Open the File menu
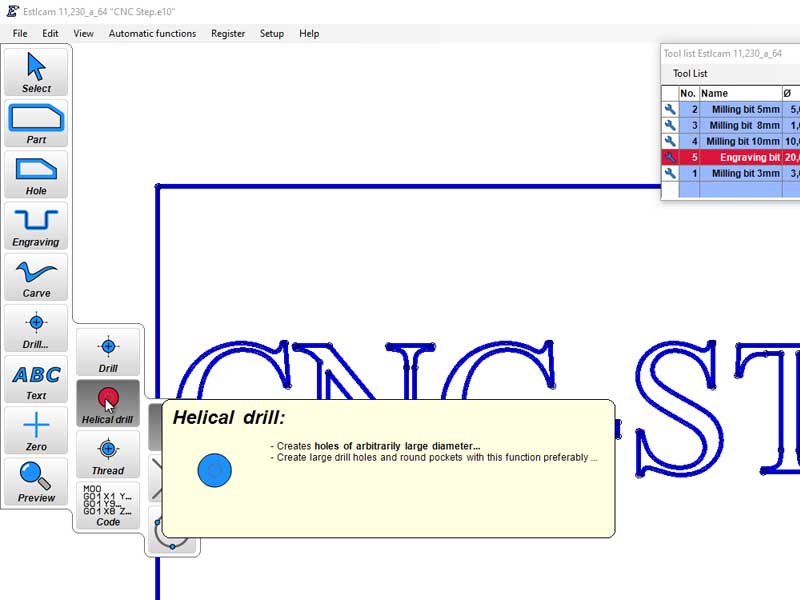 [20, 33]
